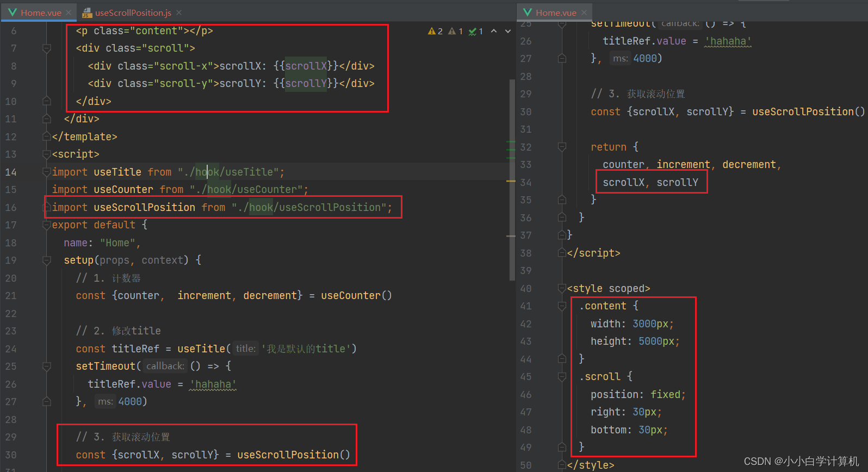Screen dimensions: 868x472
Task: Click line number 14 in left gutter
Action: click(x=11, y=172)
